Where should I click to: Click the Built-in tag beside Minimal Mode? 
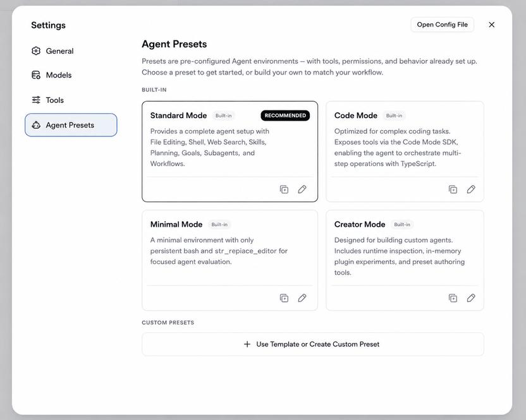[x=219, y=225]
